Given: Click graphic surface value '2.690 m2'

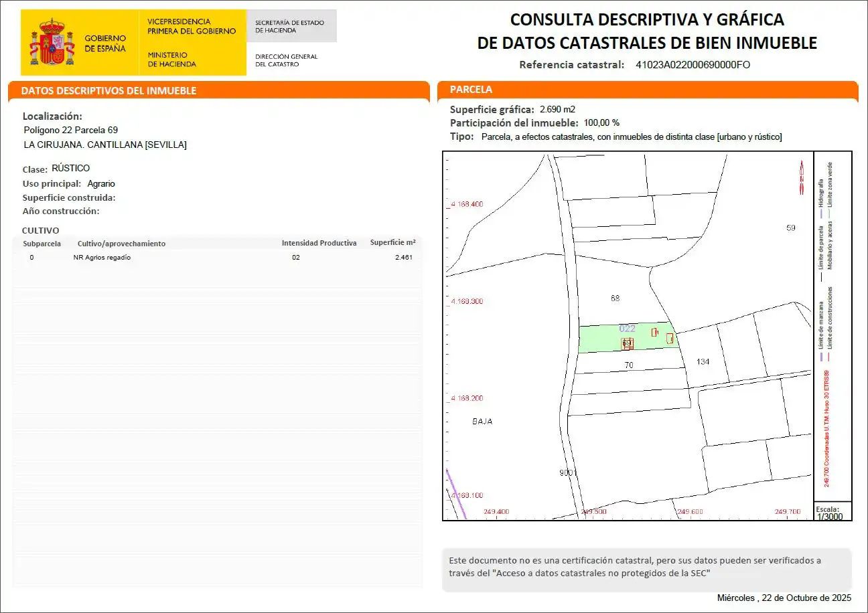Looking at the screenshot, I should click(x=557, y=109).
